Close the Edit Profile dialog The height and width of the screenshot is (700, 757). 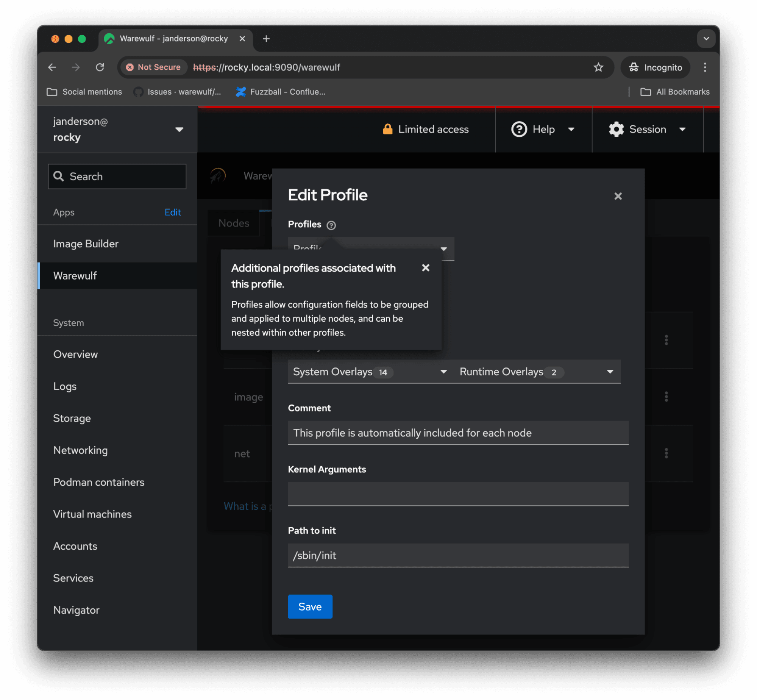click(618, 196)
